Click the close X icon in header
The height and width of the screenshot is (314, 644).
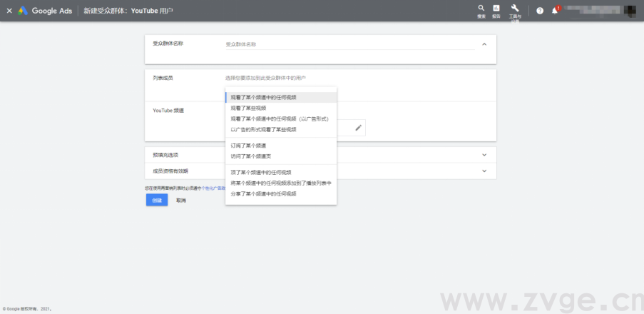(9, 11)
